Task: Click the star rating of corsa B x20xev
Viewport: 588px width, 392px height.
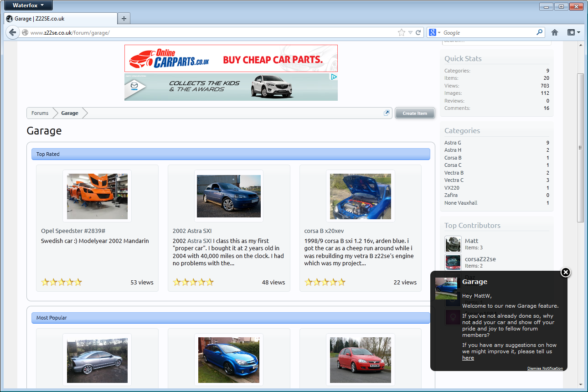Action: (325, 282)
